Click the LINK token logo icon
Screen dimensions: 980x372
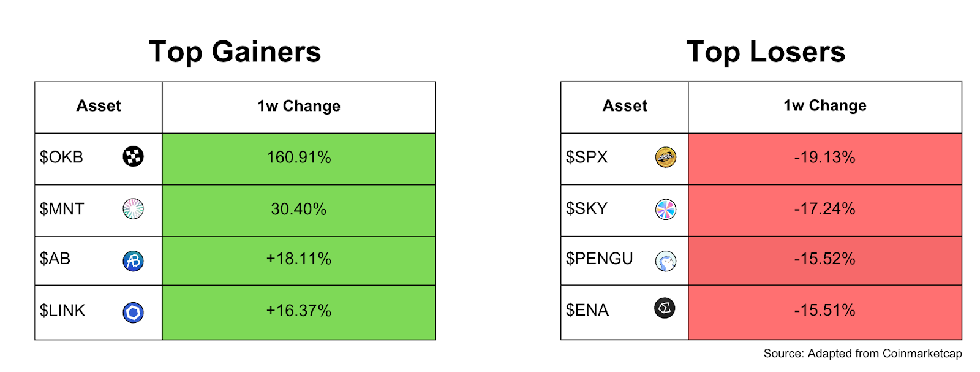coord(133,313)
